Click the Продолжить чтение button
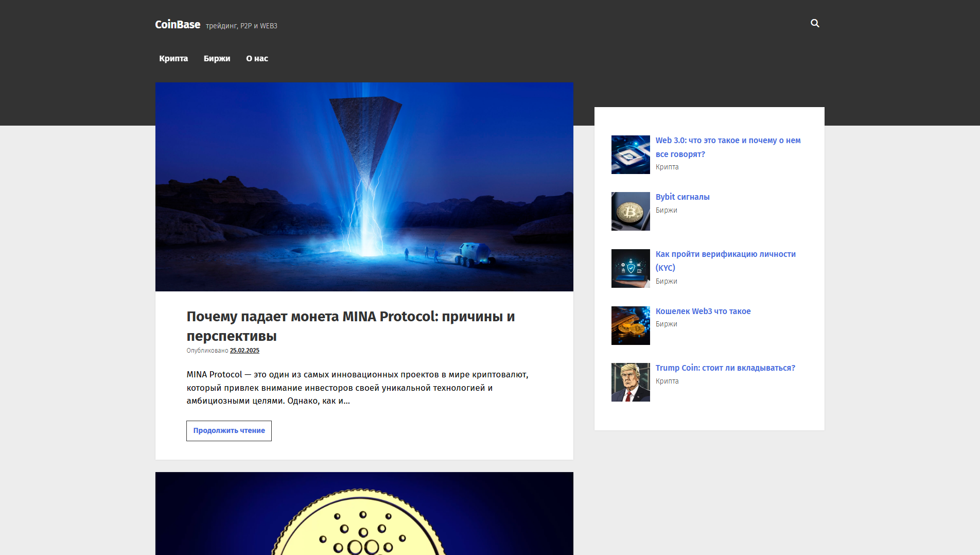The image size is (980, 555). (x=229, y=431)
